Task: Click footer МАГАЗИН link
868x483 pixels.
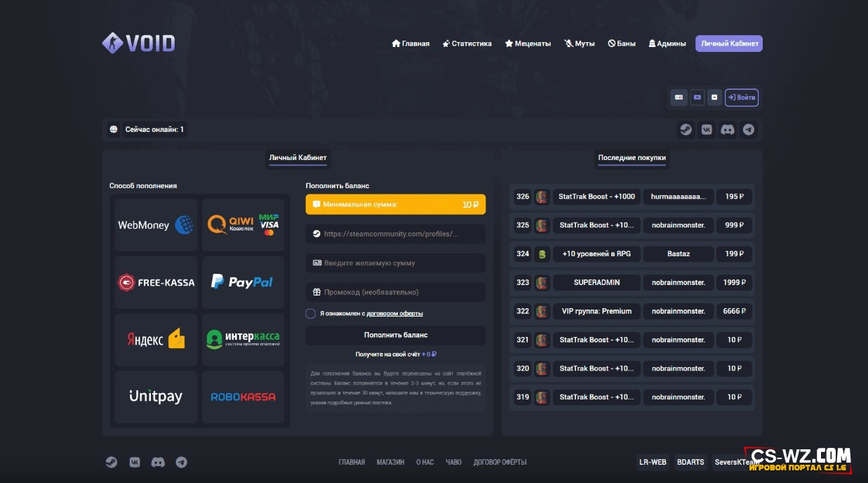Action: coord(390,463)
